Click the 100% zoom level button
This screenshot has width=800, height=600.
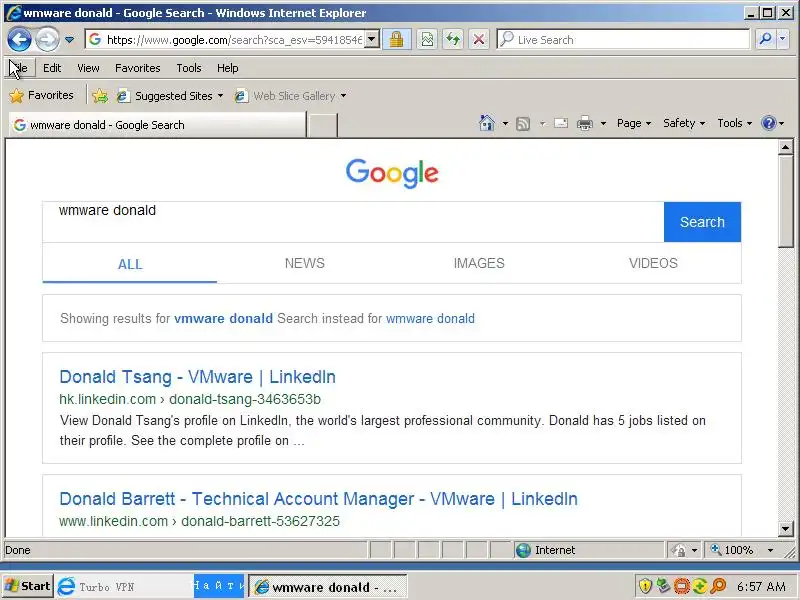click(732, 550)
